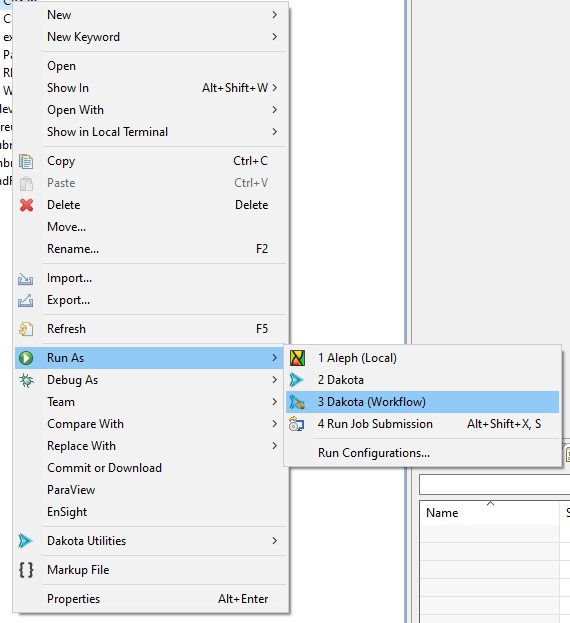Image resolution: width=570 pixels, height=623 pixels.
Task: Expand the Dakota Utilities submenu arrow
Action: [x=274, y=541]
